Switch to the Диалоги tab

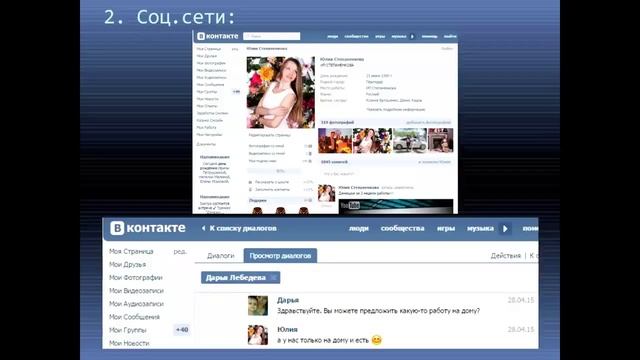(x=220, y=256)
